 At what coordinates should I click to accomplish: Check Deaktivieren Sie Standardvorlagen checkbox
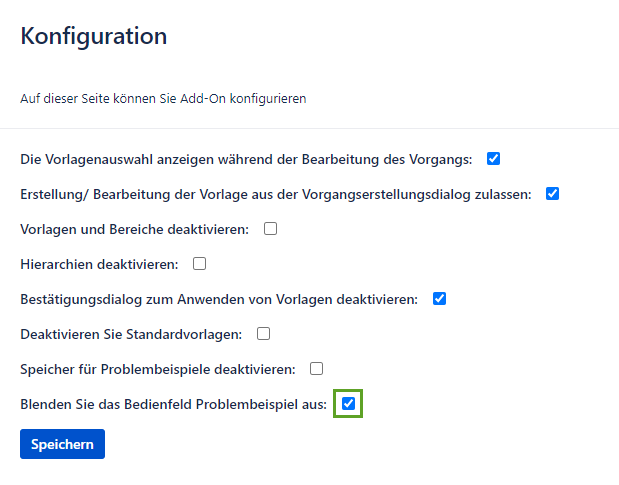coord(264,333)
